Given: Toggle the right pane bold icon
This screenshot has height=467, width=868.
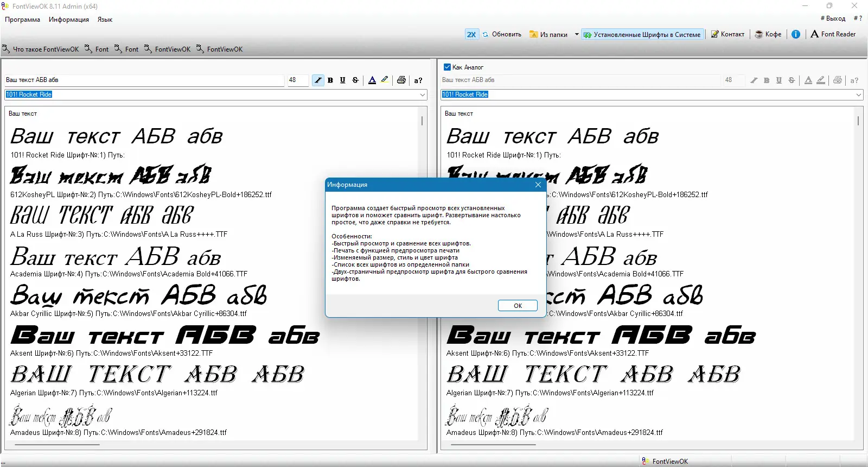Looking at the screenshot, I should [x=767, y=80].
